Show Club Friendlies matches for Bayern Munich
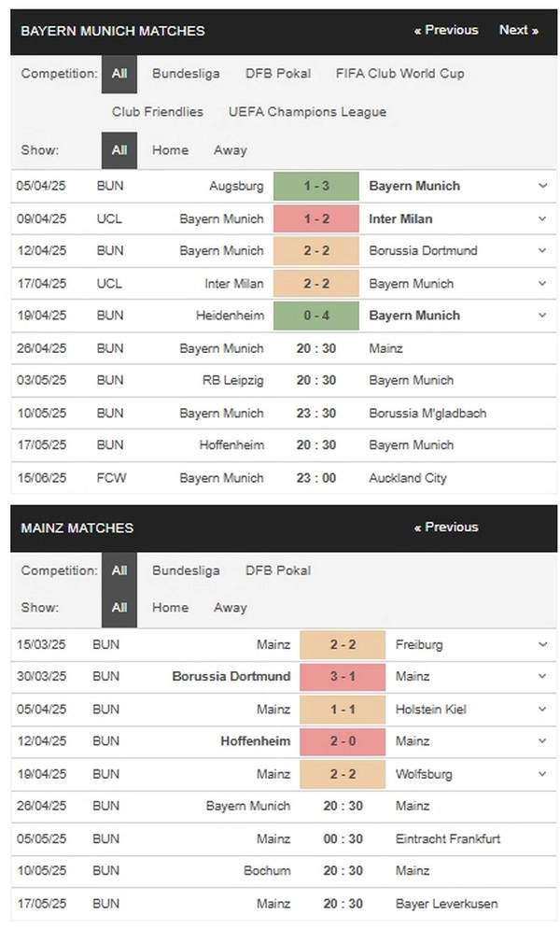Screen dimensions: 560x929 pos(158,111)
